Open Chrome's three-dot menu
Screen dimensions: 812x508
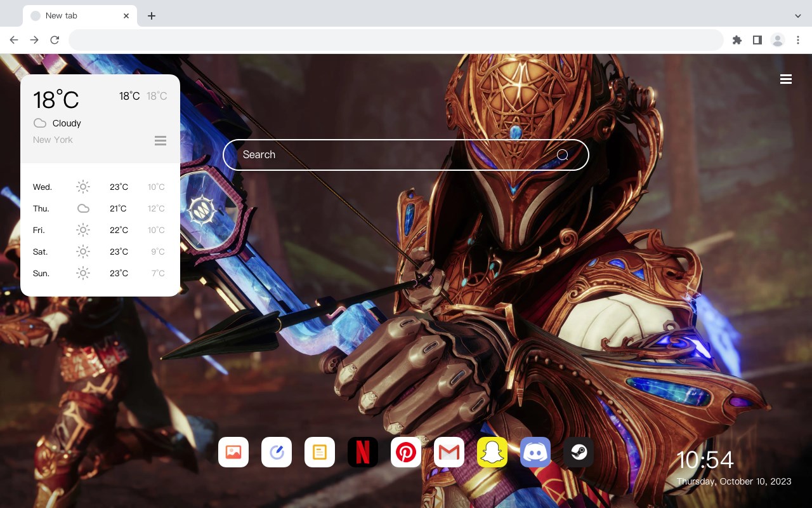click(798, 40)
